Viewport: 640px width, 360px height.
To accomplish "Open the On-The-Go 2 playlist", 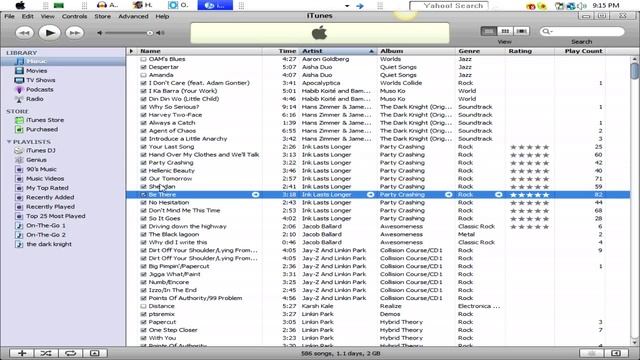I will [46, 235].
